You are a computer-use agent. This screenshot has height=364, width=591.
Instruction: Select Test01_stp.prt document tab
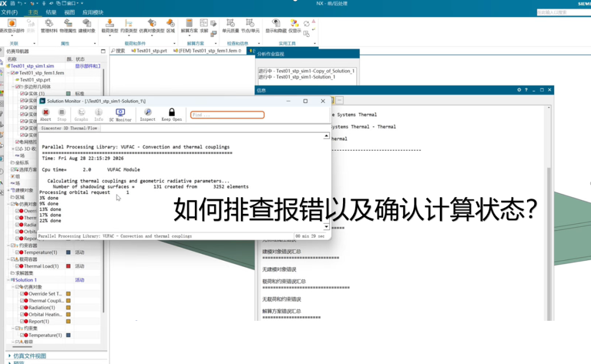click(149, 51)
